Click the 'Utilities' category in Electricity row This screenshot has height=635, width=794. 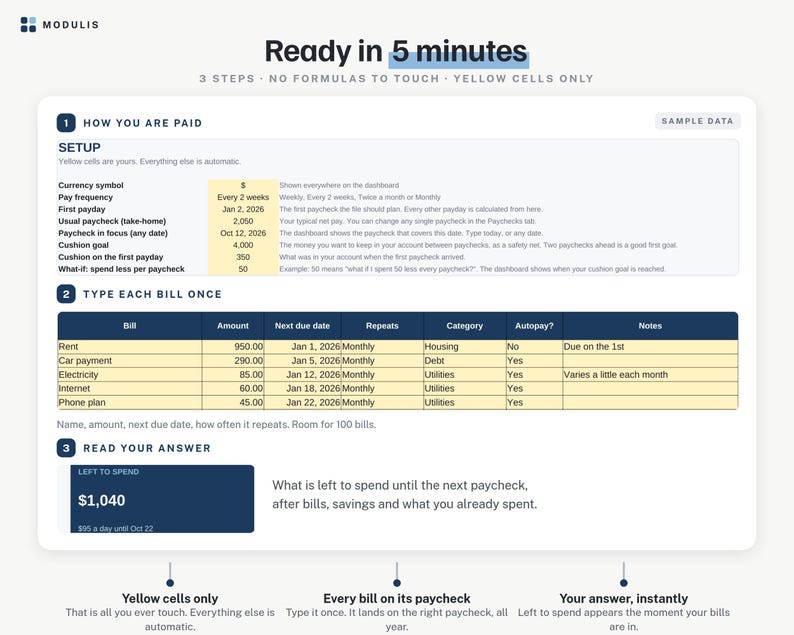465,375
